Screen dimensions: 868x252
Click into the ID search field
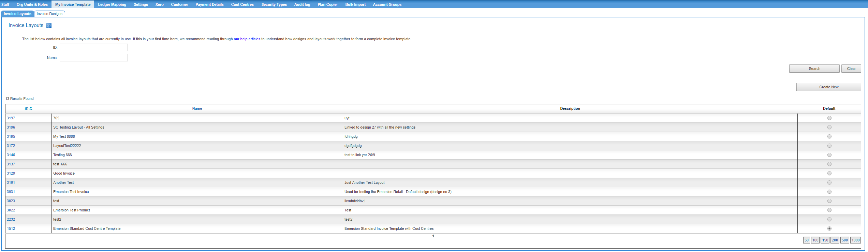point(94,47)
